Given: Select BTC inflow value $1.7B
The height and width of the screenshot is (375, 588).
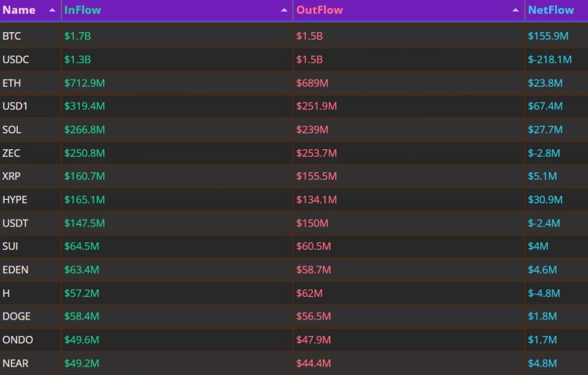Looking at the screenshot, I should click(x=78, y=36).
